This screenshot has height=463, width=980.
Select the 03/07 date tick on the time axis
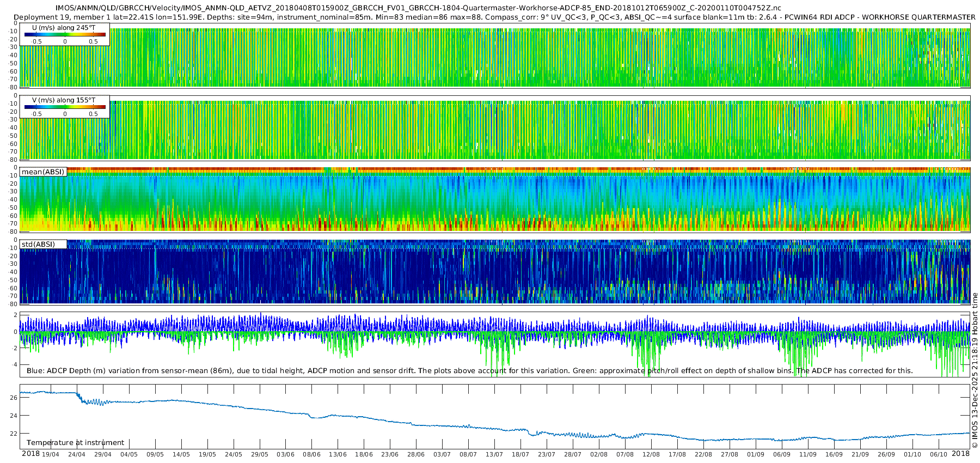442,454
